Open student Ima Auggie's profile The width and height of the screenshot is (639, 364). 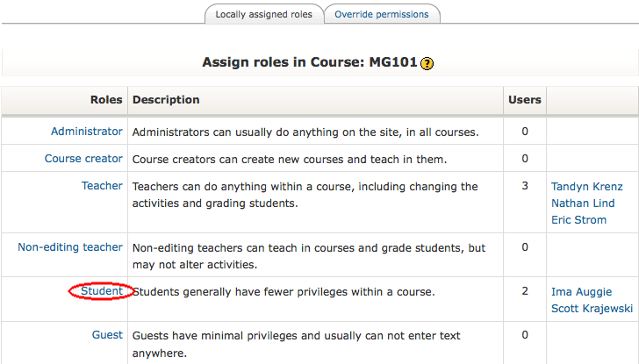pos(581,292)
